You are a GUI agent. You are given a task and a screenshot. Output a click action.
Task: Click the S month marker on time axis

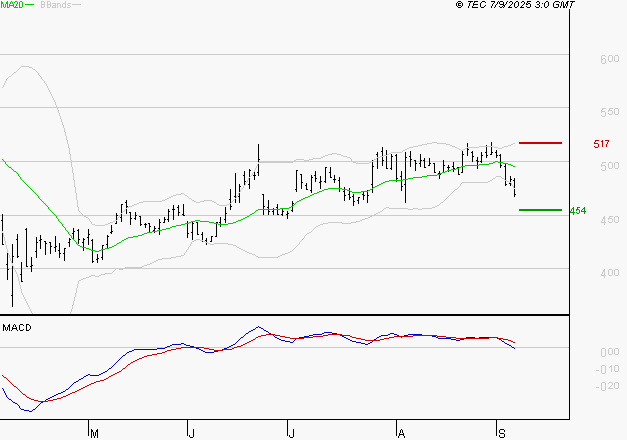pos(502,434)
